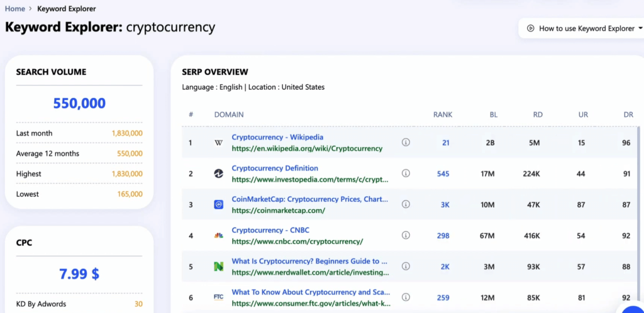Viewport: 644px width, 313px height.
Task: Click the Keyword Explorer breadcrumb item
Action: (x=67, y=9)
